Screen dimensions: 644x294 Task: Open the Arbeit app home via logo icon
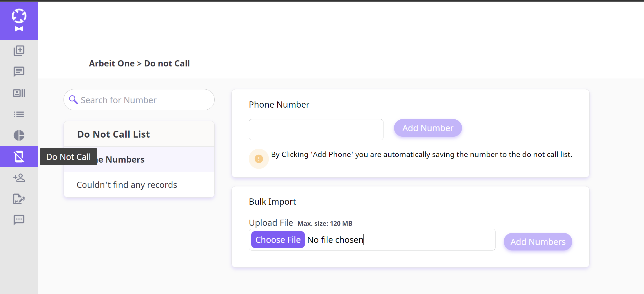[19, 21]
